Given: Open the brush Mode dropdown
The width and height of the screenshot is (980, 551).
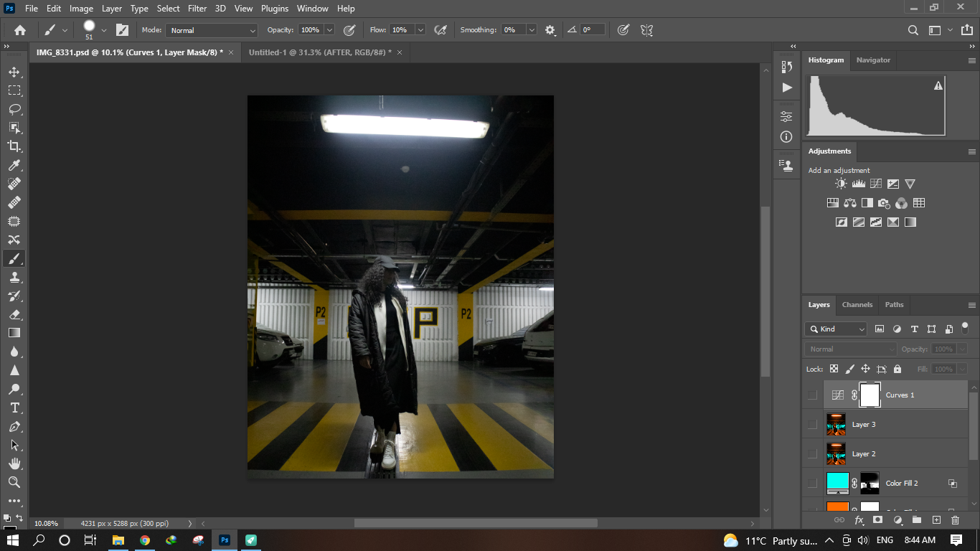Looking at the screenshot, I should (212, 30).
